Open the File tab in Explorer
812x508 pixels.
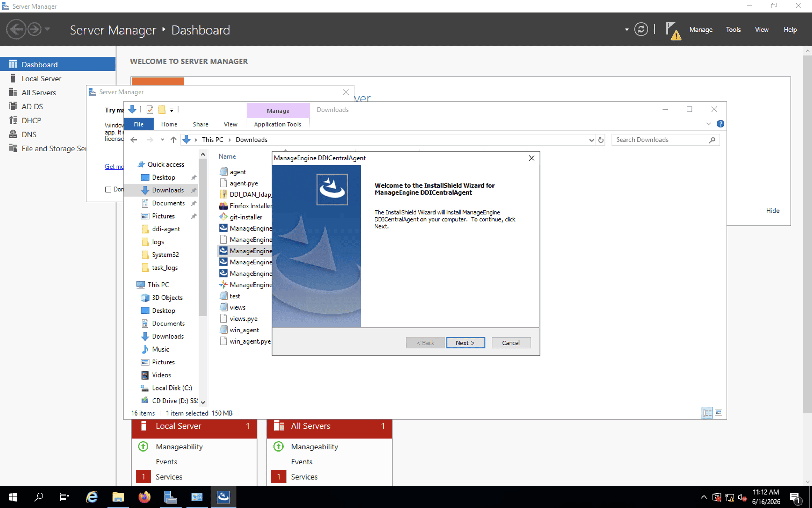(x=139, y=124)
